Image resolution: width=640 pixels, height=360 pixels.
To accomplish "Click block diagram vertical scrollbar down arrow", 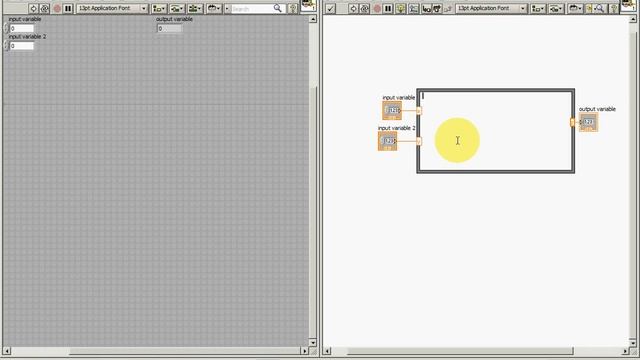I will click(633, 342).
